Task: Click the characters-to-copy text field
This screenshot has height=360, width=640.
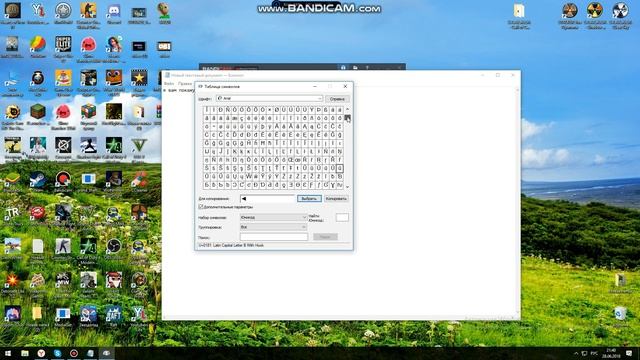Action: [267, 199]
